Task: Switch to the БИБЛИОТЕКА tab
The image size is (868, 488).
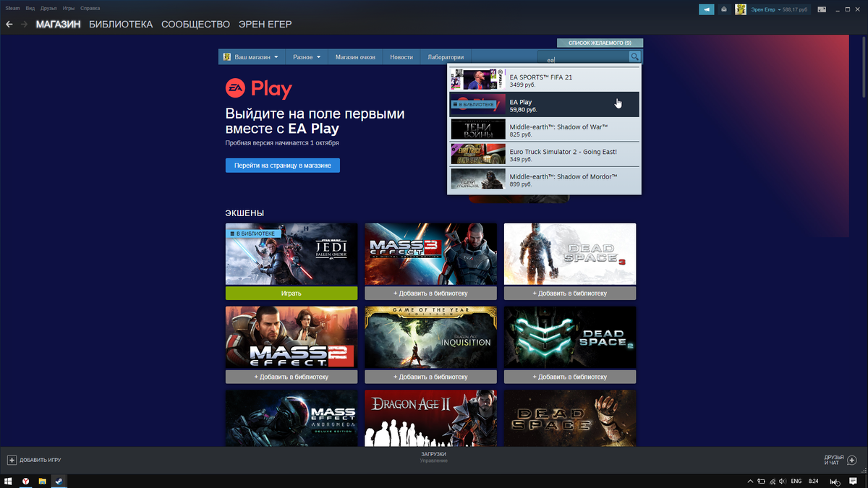Action: [x=121, y=24]
